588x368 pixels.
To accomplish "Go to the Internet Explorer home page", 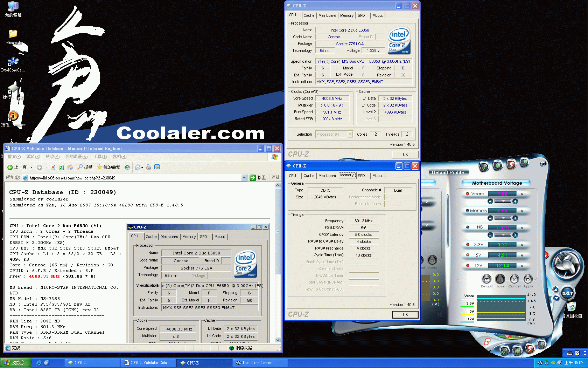I will [70, 167].
